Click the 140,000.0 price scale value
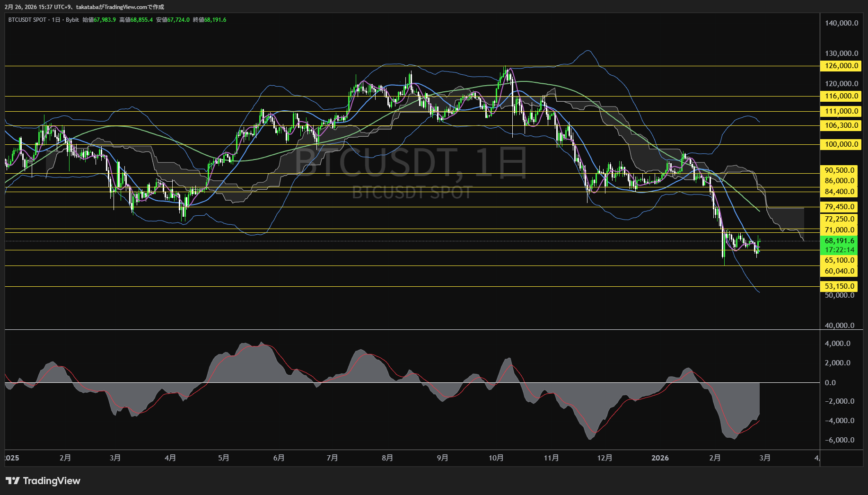This screenshot has width=868, height=495. [841, 23]
